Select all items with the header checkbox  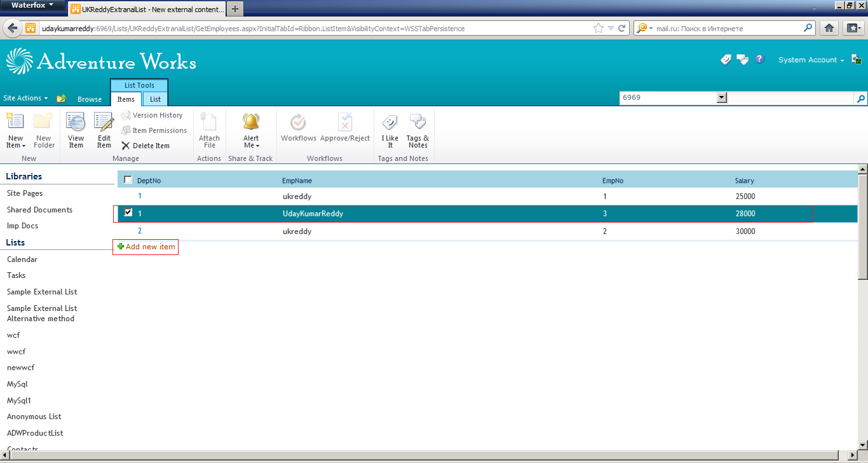[x=128, y=179]
